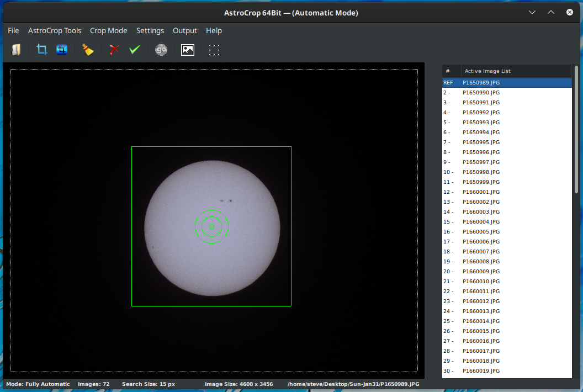Select P1650995.JPG in the image list
Image resolution: width=583 pixels, height=392 pixels.
point(481,142)
